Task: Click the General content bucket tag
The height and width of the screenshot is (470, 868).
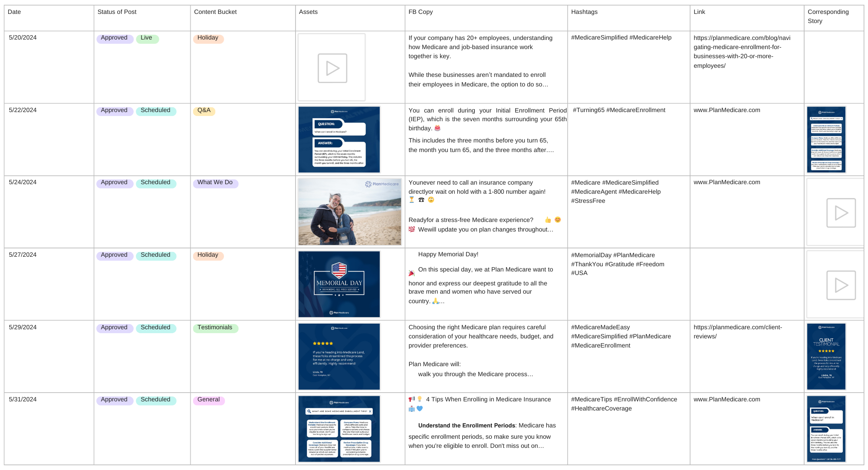Action: tap(209, 400)
